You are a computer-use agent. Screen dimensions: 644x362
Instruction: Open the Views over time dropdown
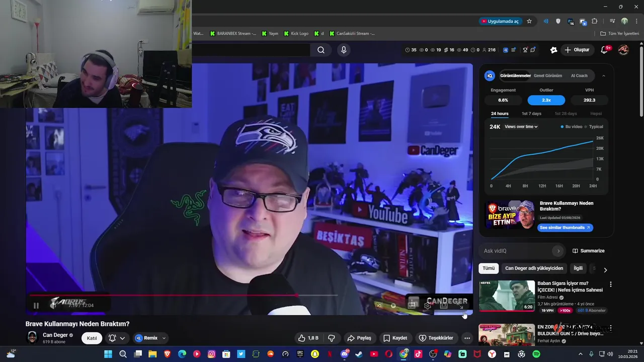point(521,127)
